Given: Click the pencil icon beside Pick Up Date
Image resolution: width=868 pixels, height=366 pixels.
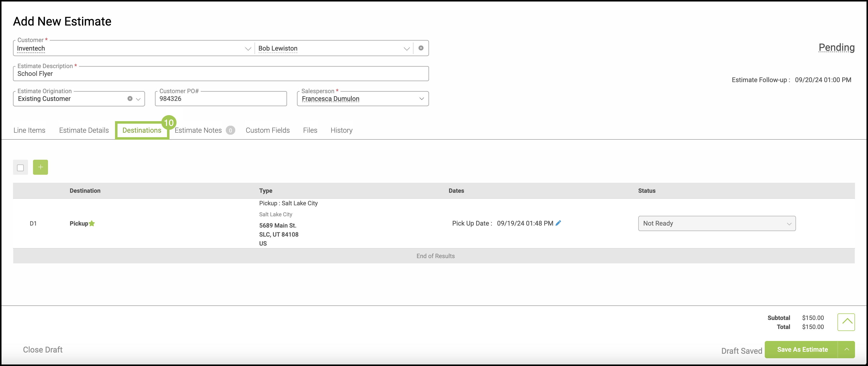Looking at the screenshot, I should pos(558,223).
